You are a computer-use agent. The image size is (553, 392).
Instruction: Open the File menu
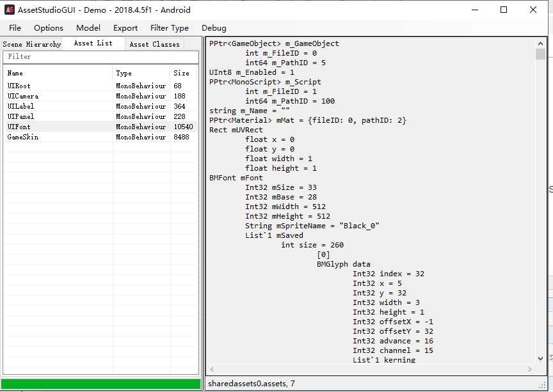(15, 28)
